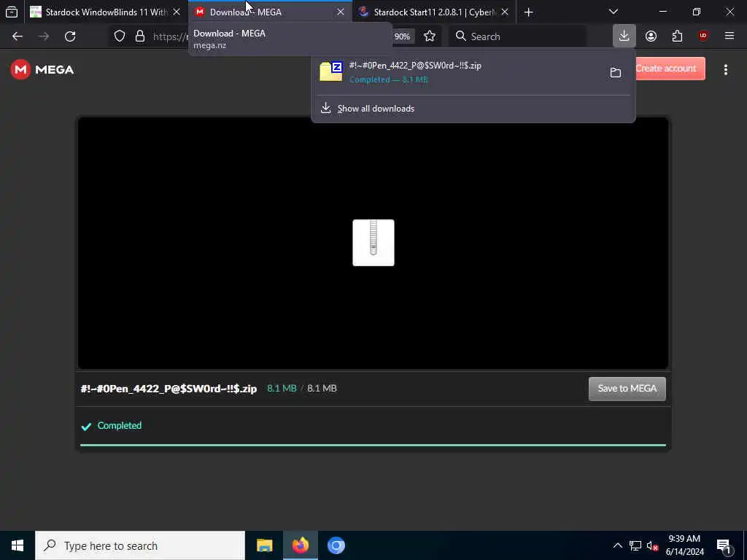Switch to the Stardock Start11 2.0.8.1 tab
Screen dimensions: 747x560
click(x=433, y=12)
